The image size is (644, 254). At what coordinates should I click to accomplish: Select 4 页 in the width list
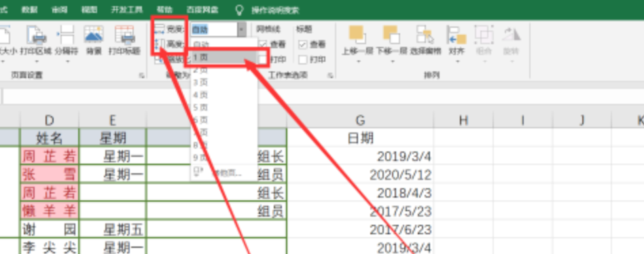coord(224,95)
